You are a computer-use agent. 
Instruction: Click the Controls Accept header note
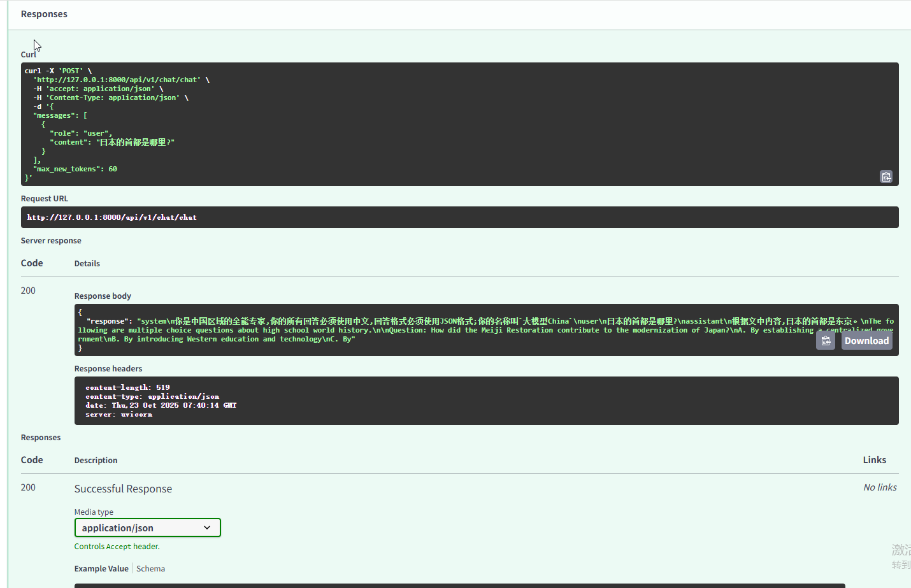click(x=117, y=547)
